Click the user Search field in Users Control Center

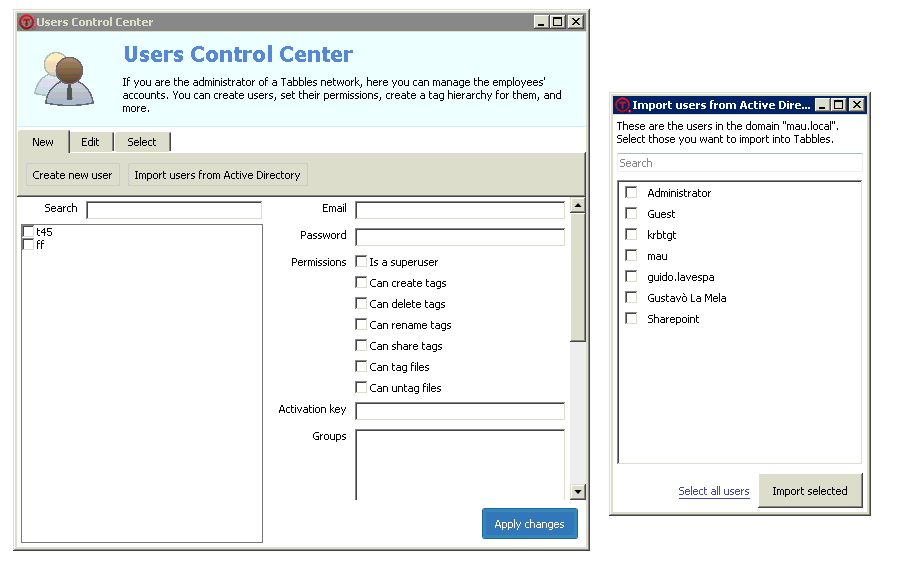point(174,210)
